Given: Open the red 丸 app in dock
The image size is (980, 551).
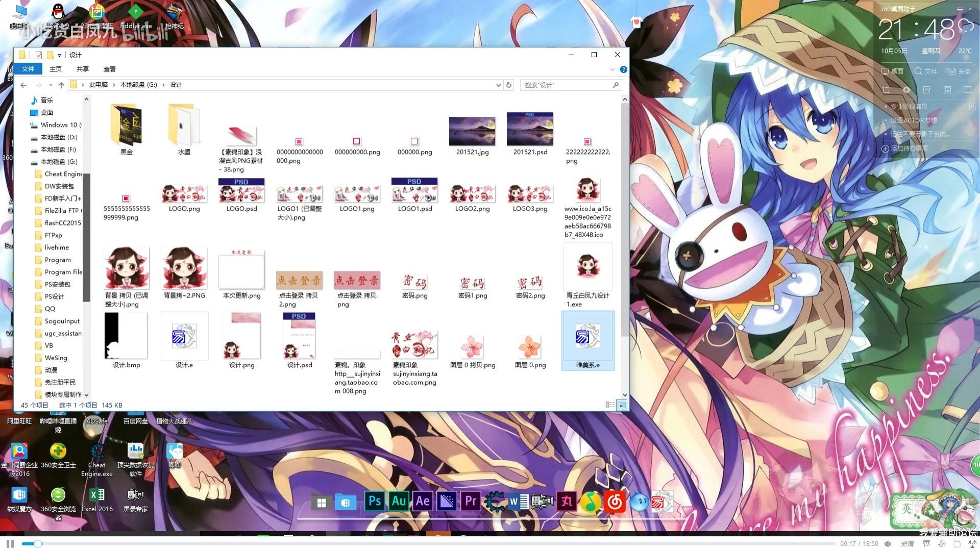Looking at the screenshot, I should (x=567, y=502).
